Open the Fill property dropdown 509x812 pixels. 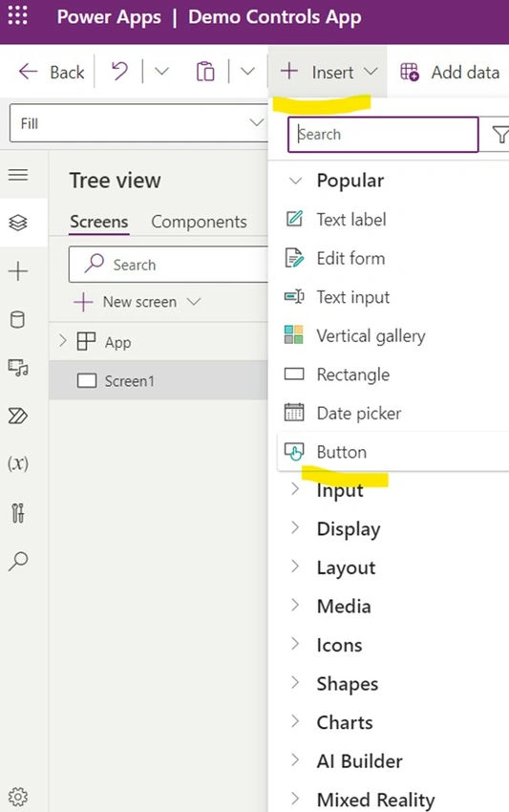pyautogui.click(x=138, y=123)
